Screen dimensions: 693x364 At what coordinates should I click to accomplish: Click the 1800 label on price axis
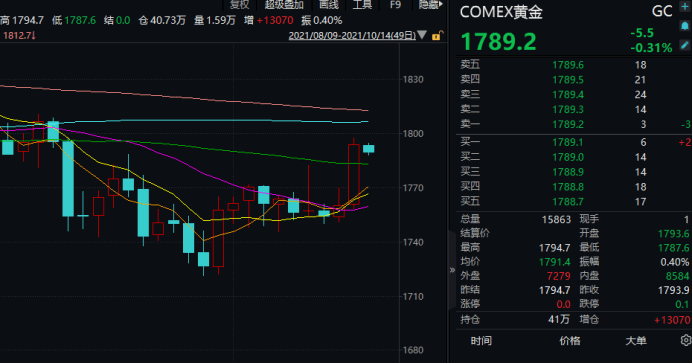point(413,133)
